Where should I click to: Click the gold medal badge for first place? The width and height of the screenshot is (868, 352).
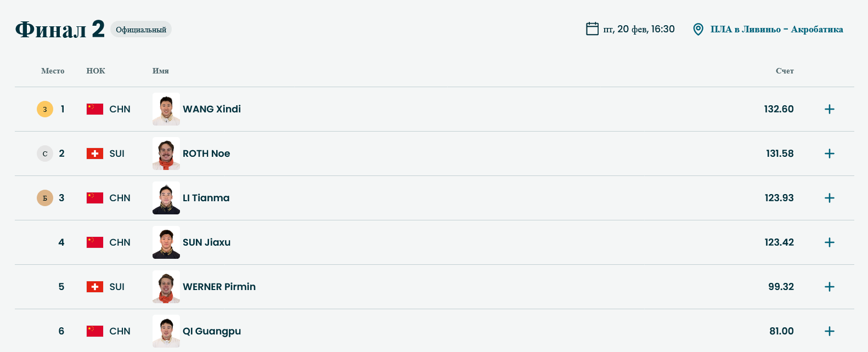click(x=45, y=109)
